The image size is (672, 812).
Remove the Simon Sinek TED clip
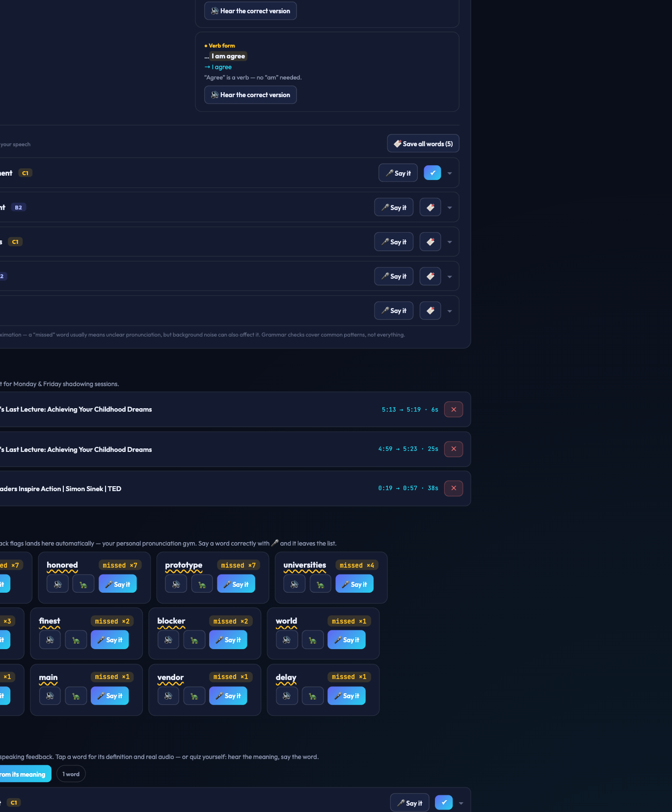[454, 488]
